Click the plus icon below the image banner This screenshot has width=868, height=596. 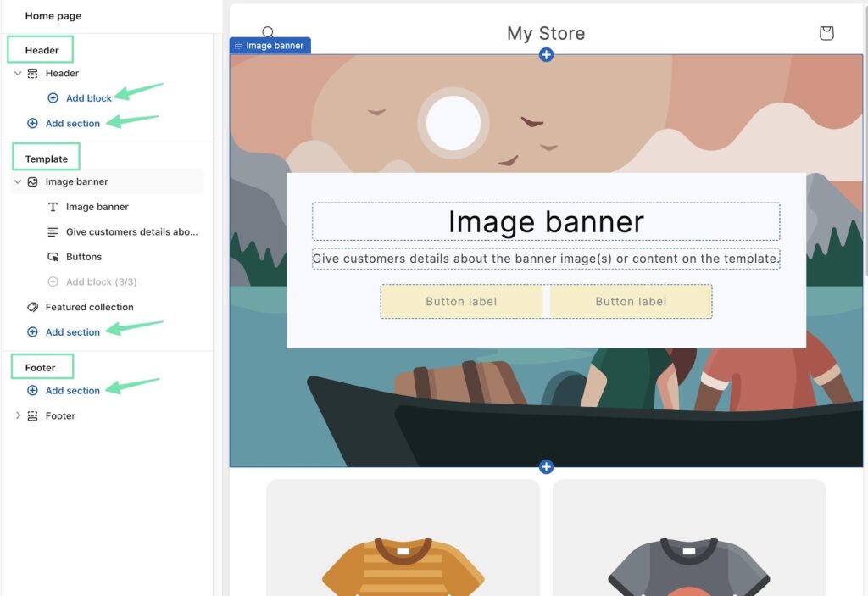point(546,467)
